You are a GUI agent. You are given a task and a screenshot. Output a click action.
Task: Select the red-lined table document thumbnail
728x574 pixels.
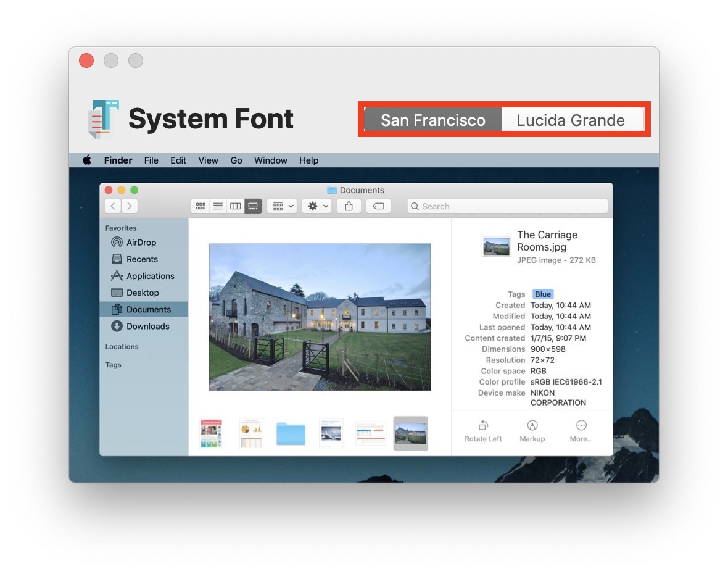click(371, 434)
